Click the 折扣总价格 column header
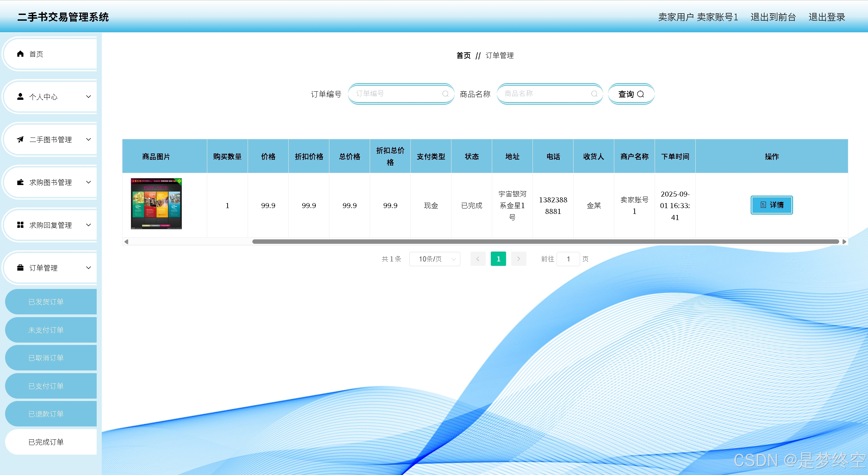 click(x=390, y=156)
